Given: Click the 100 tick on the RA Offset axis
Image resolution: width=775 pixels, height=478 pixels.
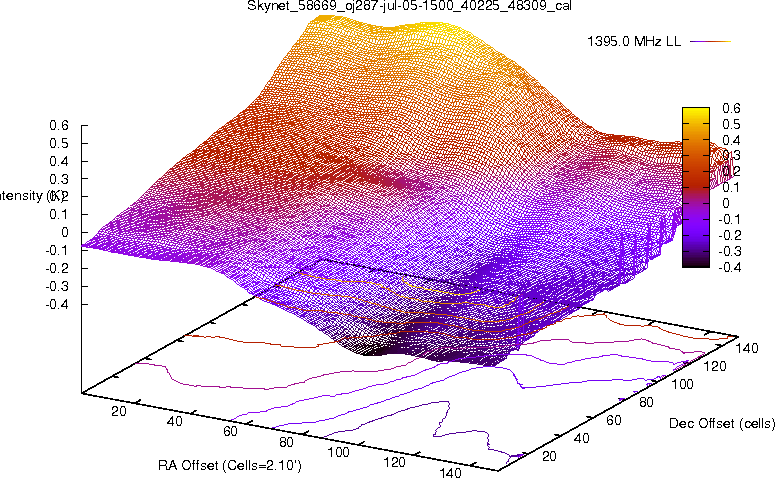Looking at the screenshot, I should click(x=339, y=452).
